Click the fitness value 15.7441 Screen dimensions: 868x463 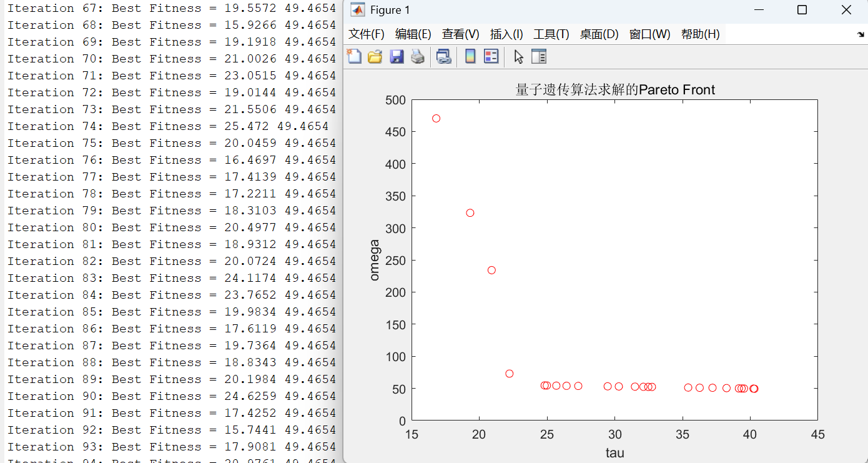click(x=250, y=430)
